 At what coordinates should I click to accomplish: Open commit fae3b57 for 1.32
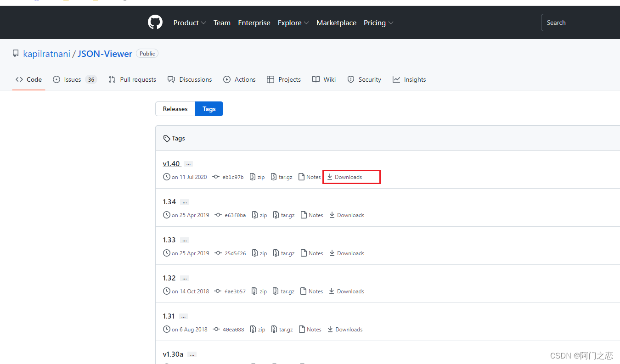click(230, 291)
